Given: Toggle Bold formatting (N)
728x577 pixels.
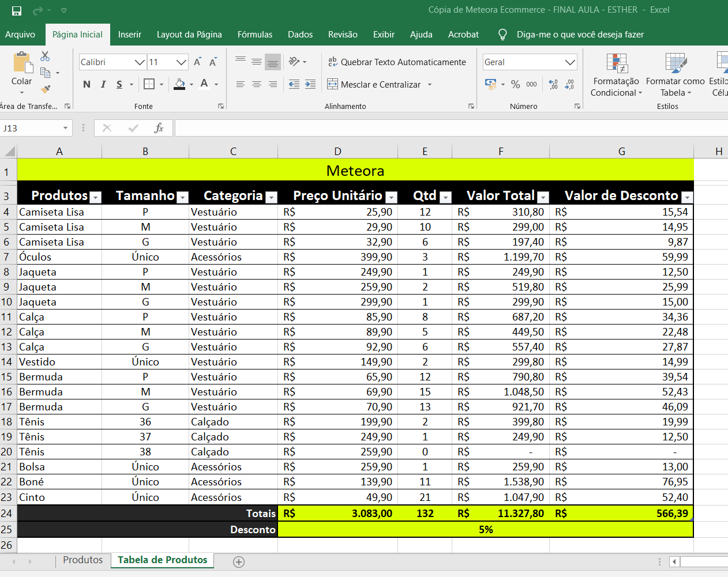Looking at the screenshot, I should point(87,85).
